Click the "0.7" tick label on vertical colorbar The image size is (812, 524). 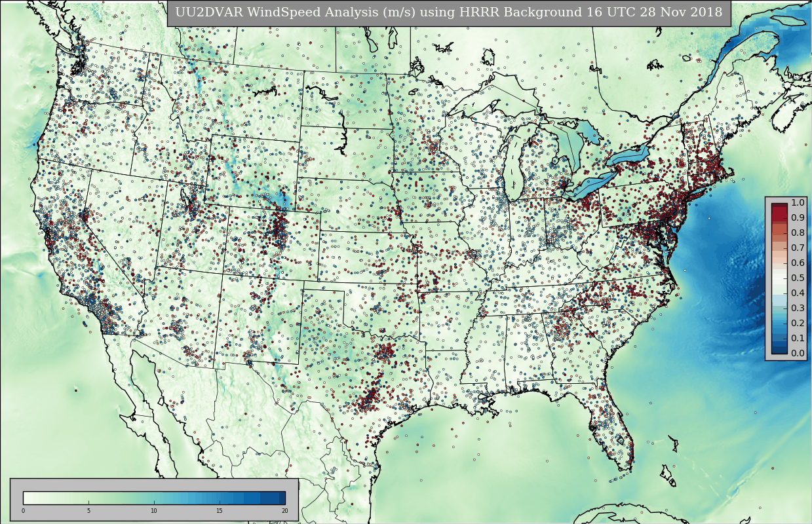(x=798, y=248)
